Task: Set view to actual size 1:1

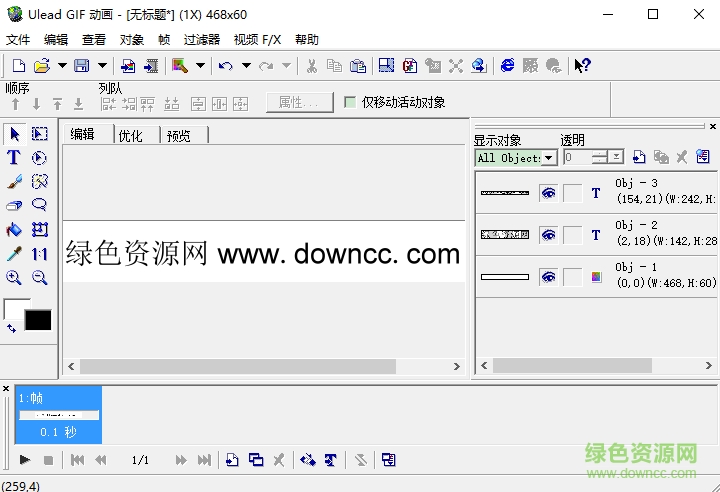Action: point(39,254)
